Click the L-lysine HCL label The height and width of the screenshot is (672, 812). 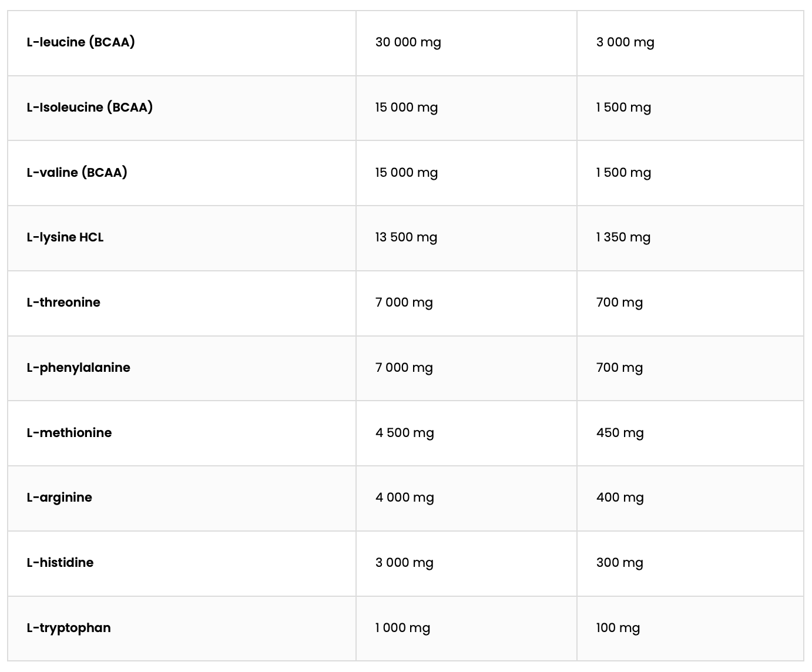65,237
